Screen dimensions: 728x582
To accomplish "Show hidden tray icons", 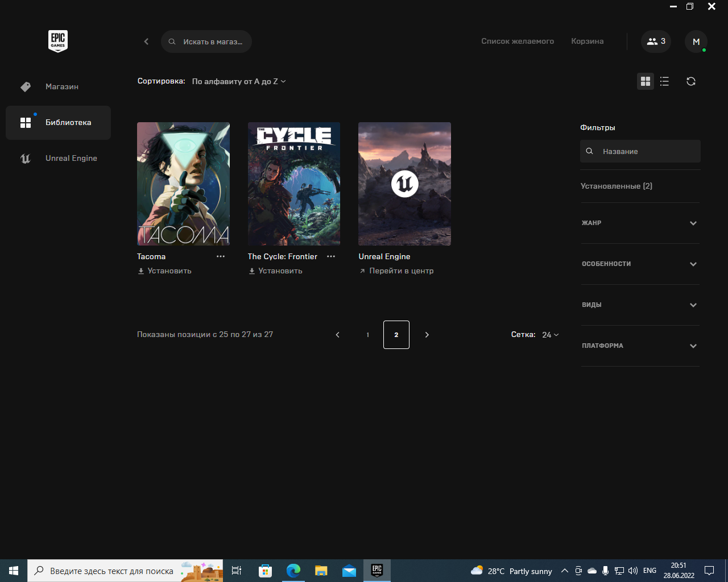I will (565, 571).
